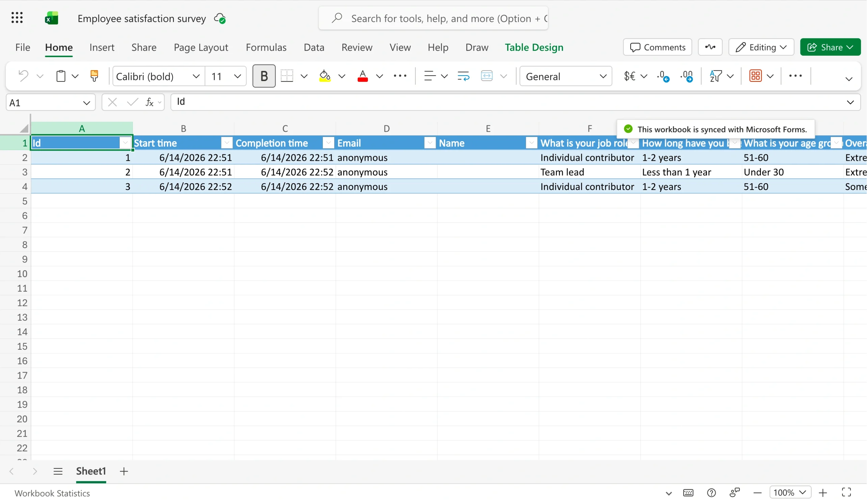The height and width of the screenshot is (500, 868).
Task: Open the File menu
Action: click(x=23, y=47)
